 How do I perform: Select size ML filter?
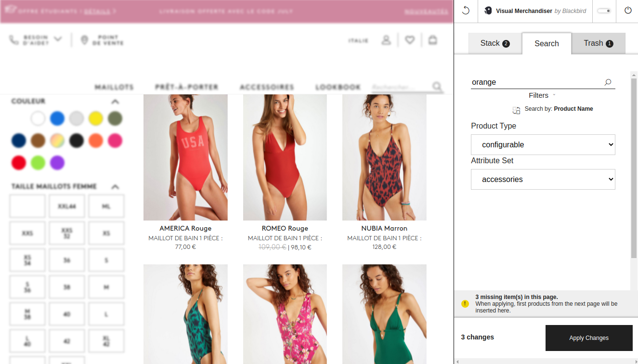[x=106, y=206]
